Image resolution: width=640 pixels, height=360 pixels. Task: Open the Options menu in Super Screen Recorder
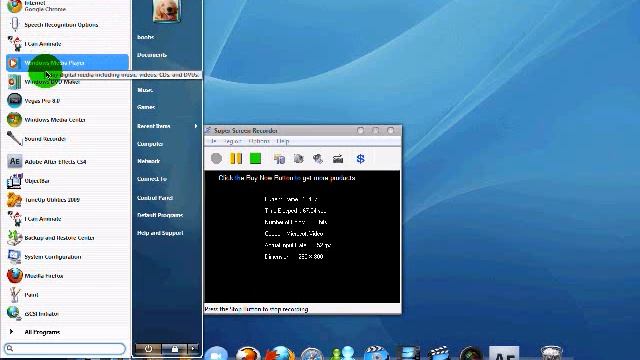259,141
